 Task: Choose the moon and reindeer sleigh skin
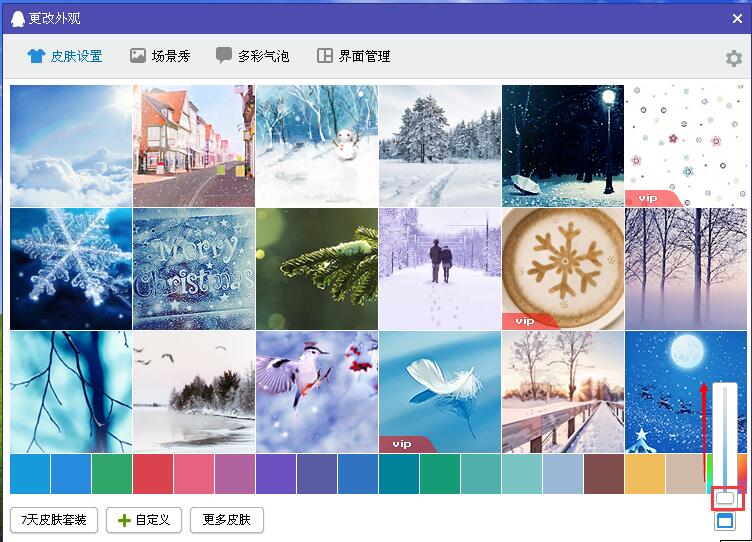[686, 392]
